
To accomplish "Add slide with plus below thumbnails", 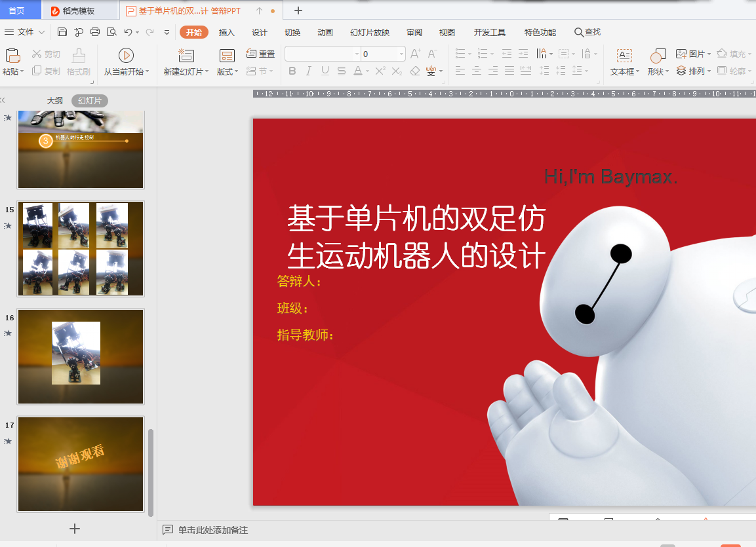I will (x=75, y=529).
